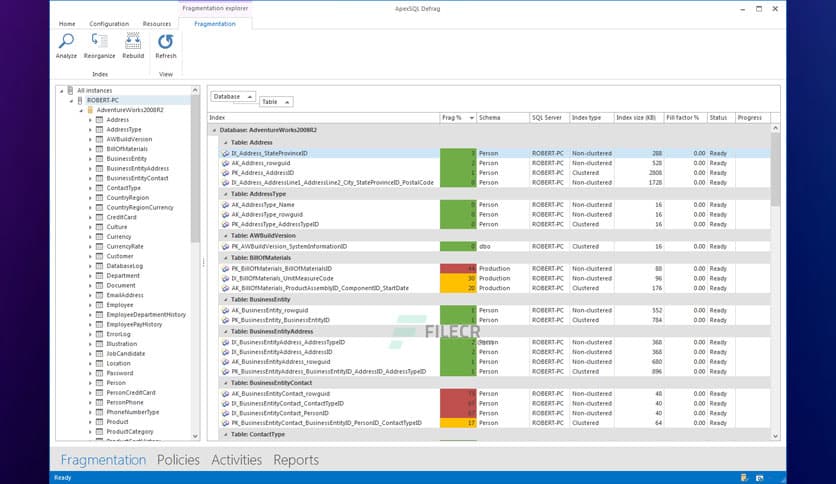Sort by the Schema column header
Image resolution: width=836 pixels, height=484 pixels.
click(x=502, y=118)
